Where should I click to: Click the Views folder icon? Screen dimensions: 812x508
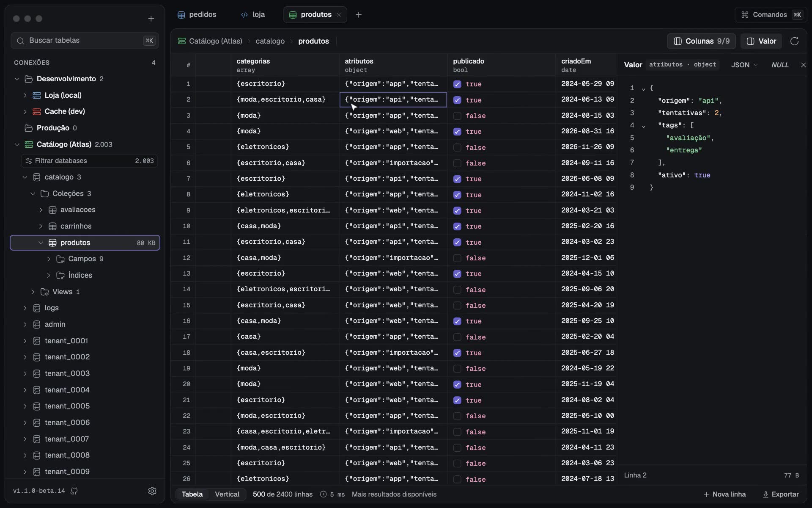coord(44,292)
